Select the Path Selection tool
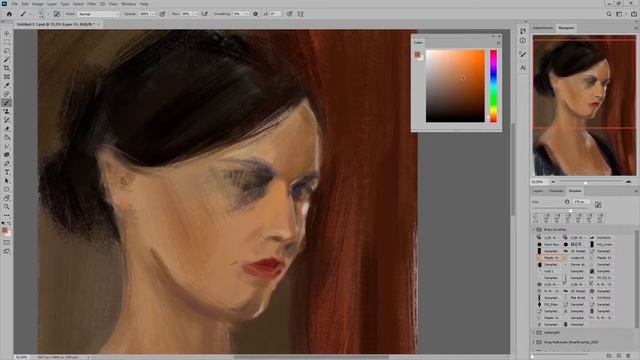Viewport: 640px width, 360px height. tap(7, 181)
